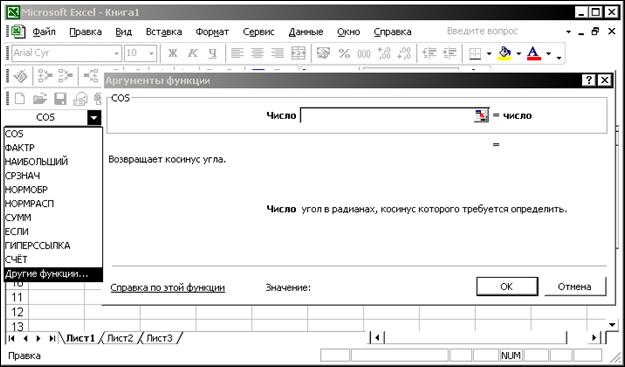Go to last sheet tab arrow
Image resolution: width=625 pixels, height=367 pixels.
(x=52, y=338)
